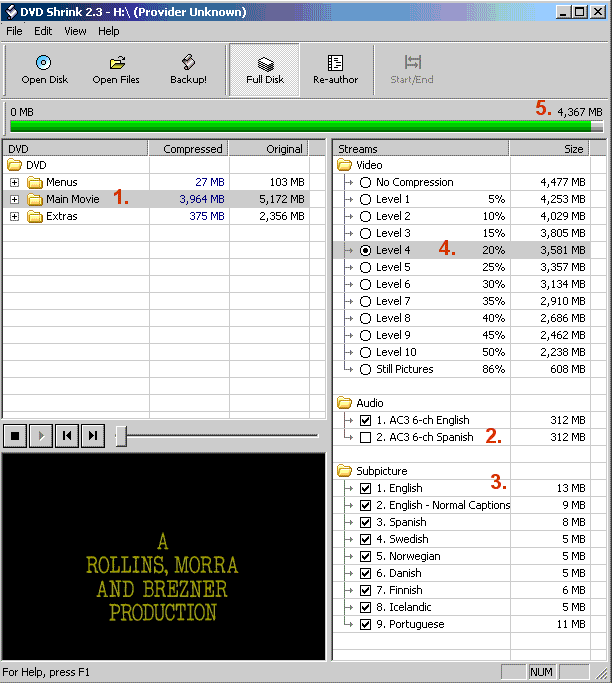Select Level 2 compression
Screen dimensions: 612x683
[x=365, y=216]
